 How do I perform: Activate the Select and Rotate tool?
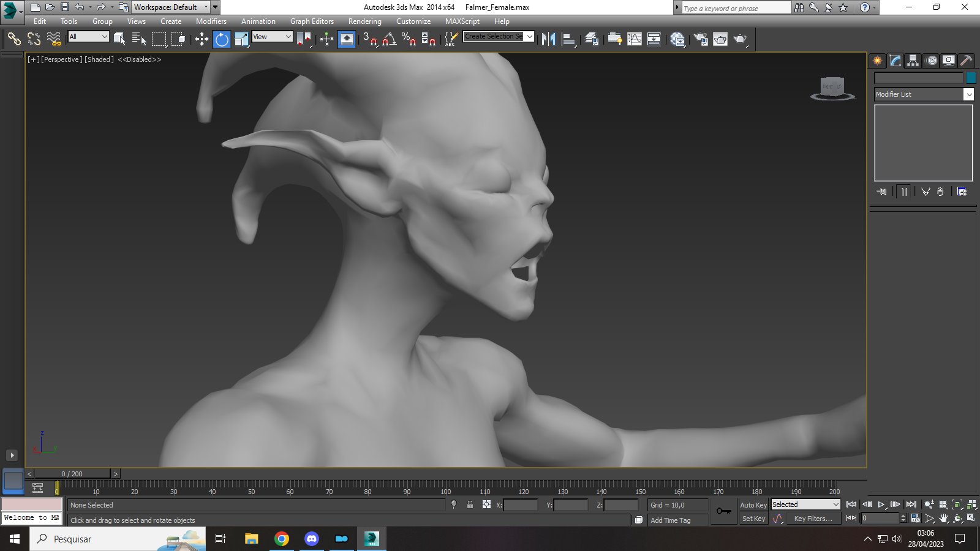click(x=222, y=39)
